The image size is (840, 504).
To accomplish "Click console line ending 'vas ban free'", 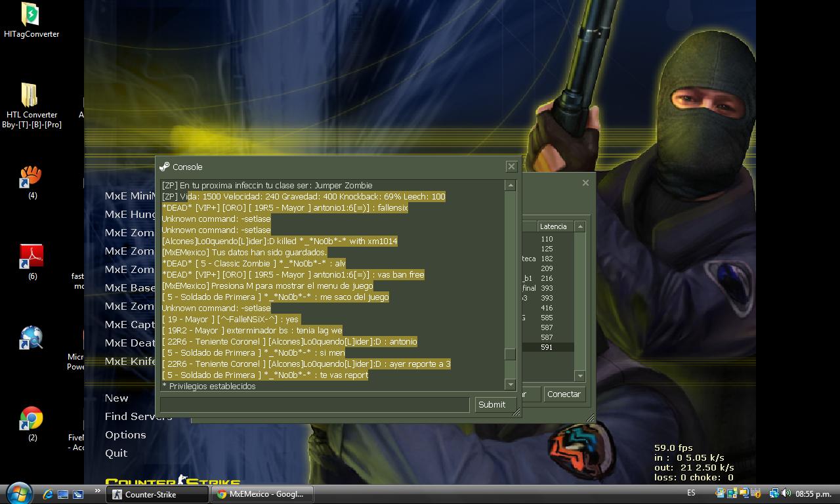I will [x=293, y=274].
